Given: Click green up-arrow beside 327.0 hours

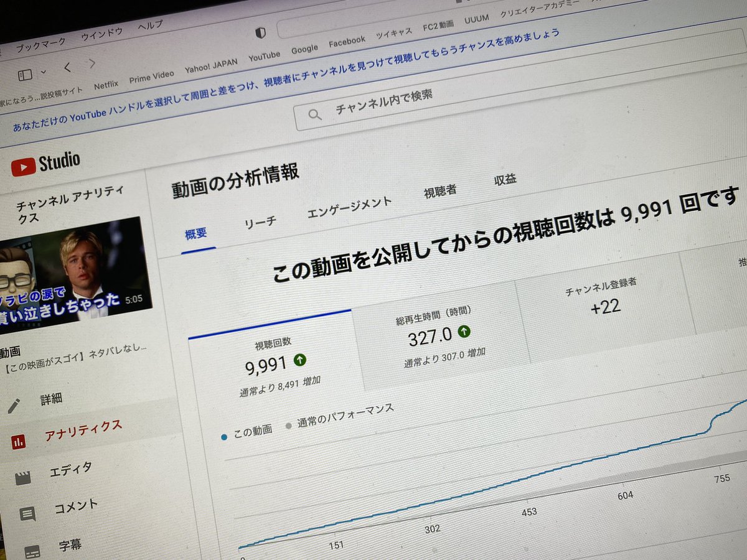Looking at the screenshot, I should pos(464,331).
